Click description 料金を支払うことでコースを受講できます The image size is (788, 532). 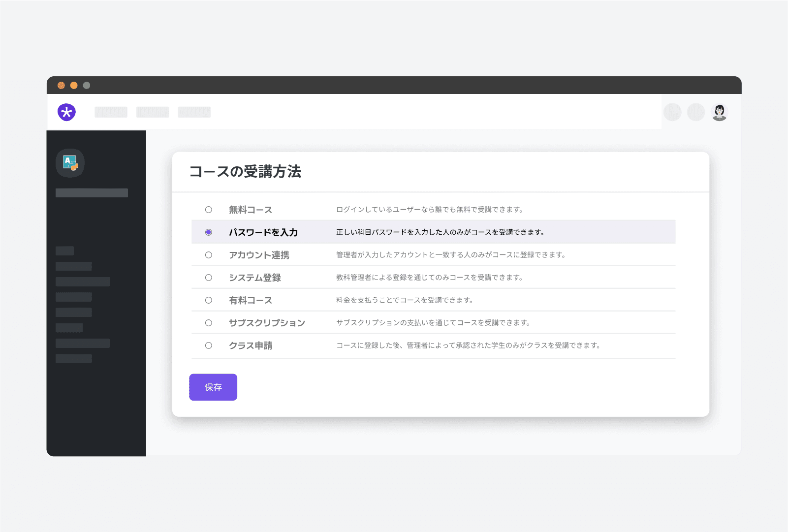tap(405, 300)
